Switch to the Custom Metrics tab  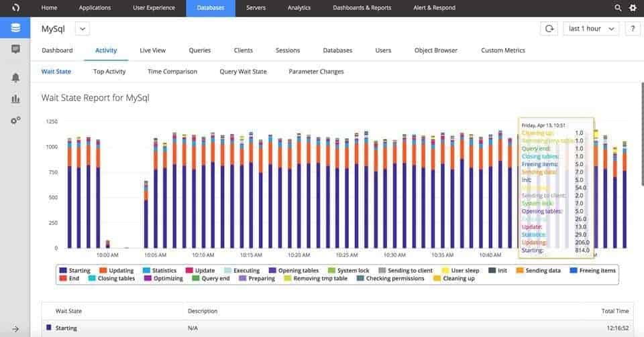click(502, 50)
